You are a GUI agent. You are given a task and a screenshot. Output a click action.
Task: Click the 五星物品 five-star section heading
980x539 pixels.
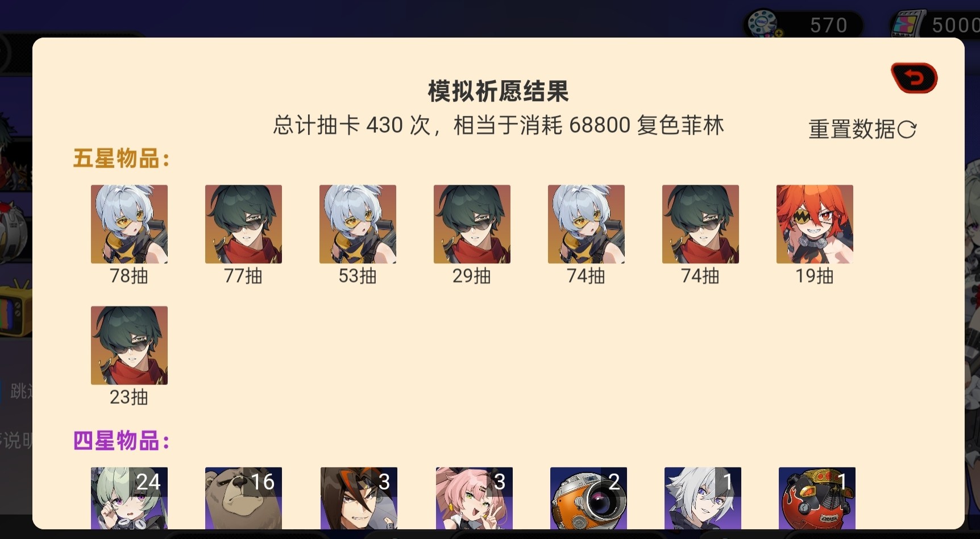[x=121, y=159]
